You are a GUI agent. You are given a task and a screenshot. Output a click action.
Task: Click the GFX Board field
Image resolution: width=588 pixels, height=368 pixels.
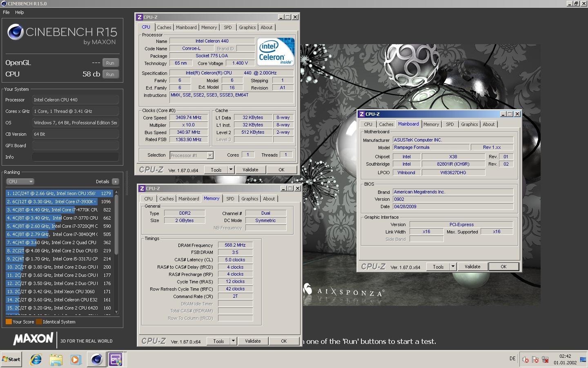(76, 146)
